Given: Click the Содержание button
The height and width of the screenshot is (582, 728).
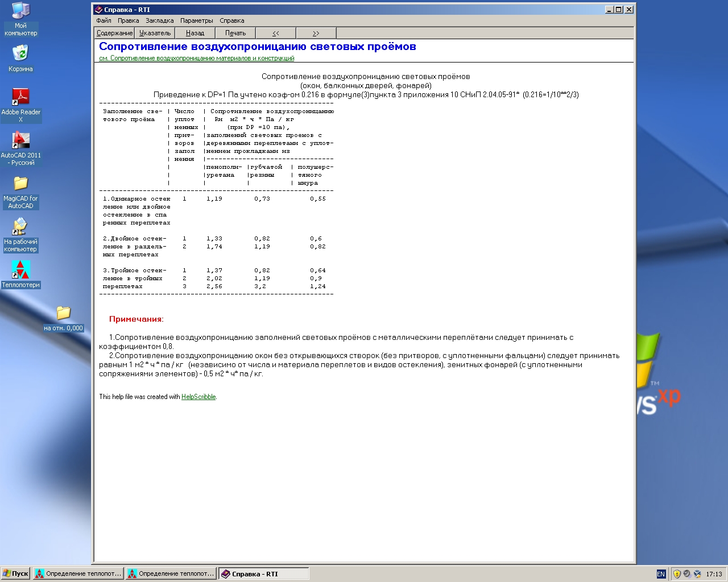Looking at the screenshot, I should [x=114, y=33].
